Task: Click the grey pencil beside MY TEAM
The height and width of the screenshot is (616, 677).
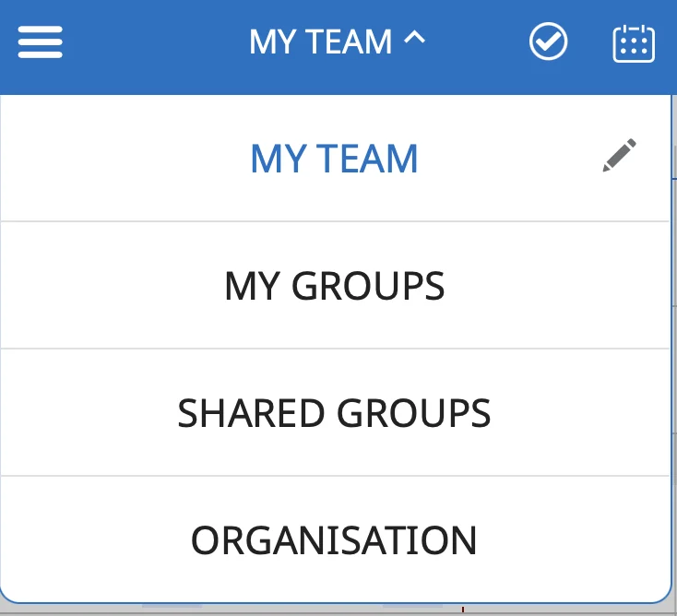Action: [x=619, y=156]
